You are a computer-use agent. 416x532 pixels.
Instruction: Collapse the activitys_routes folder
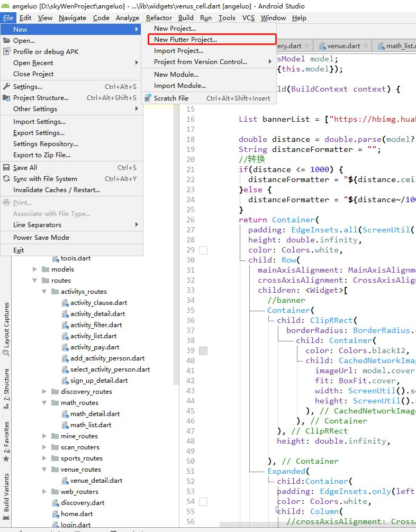(44, 292)
